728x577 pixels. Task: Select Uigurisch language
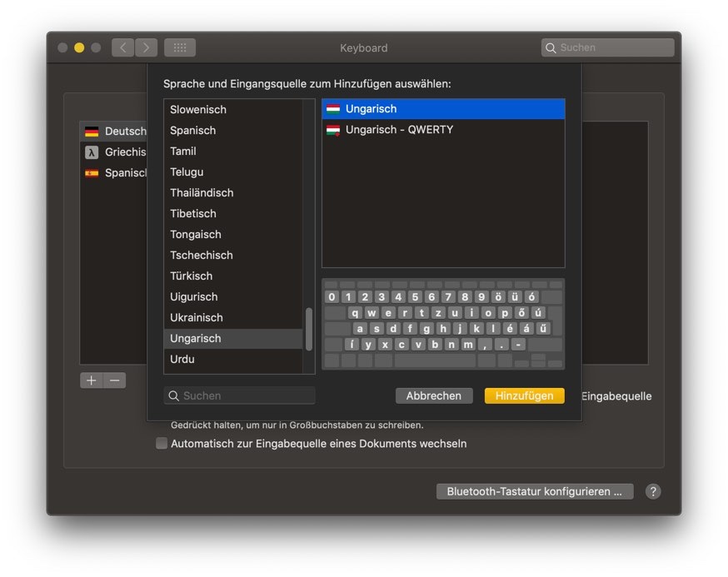pos(233,297)
